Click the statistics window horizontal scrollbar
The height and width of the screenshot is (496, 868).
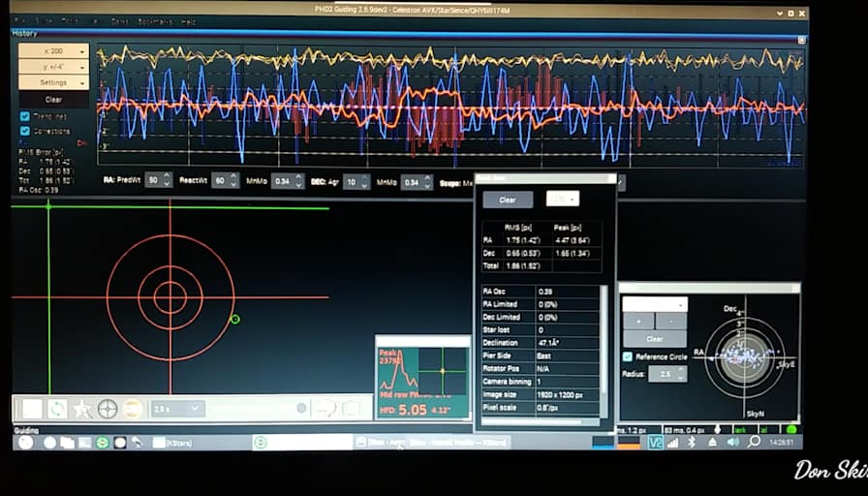tap(532, 421)
